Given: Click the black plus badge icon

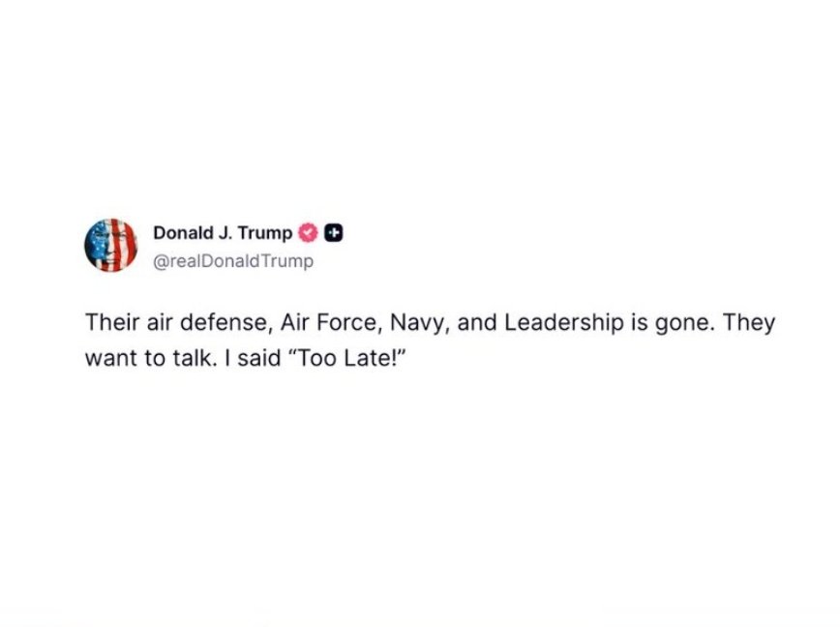Looking at the screenshot, I should click(334, 232).
